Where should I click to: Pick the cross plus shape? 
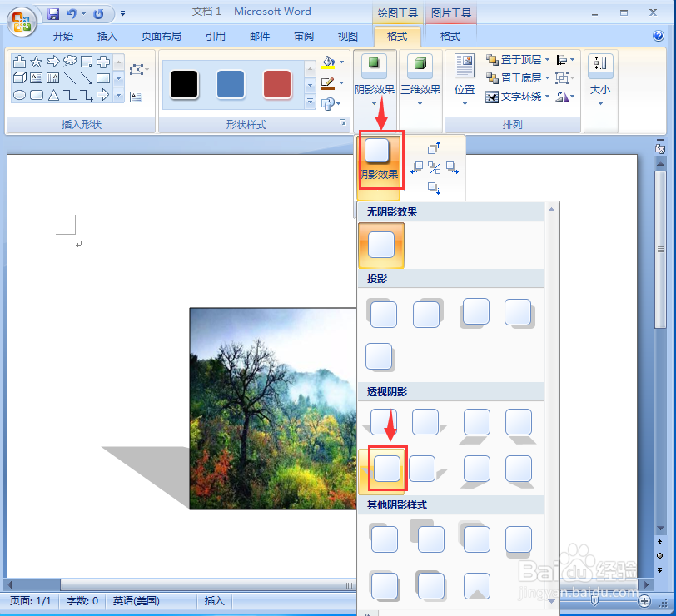(103, 62)
